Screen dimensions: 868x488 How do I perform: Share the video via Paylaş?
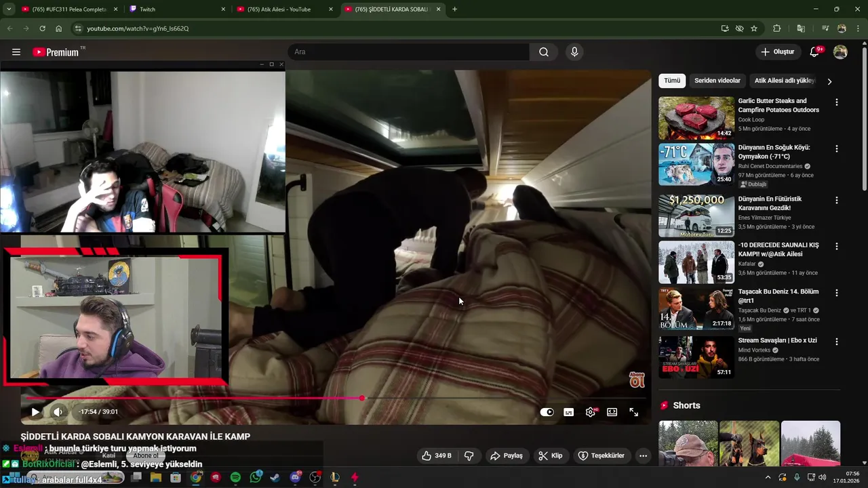tap(507, 455)
